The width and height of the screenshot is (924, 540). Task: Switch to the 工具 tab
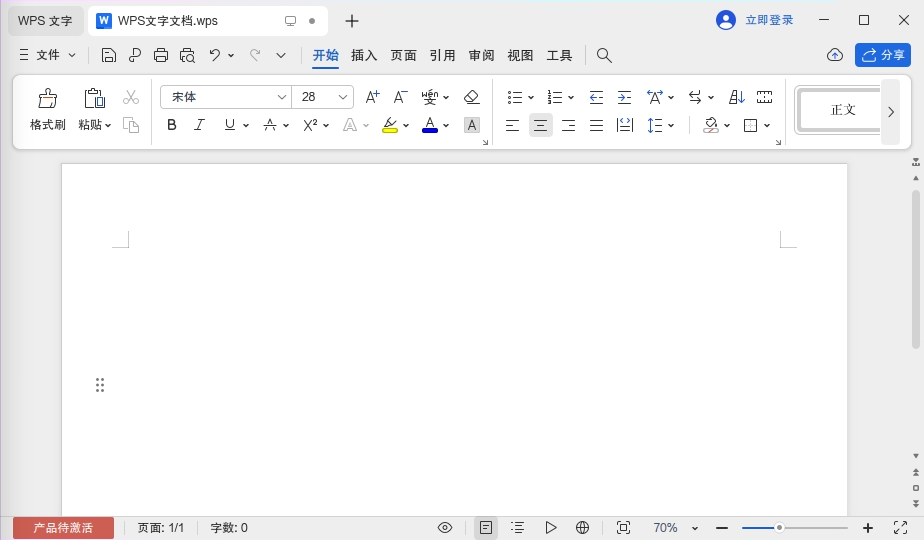click(559, 55)
